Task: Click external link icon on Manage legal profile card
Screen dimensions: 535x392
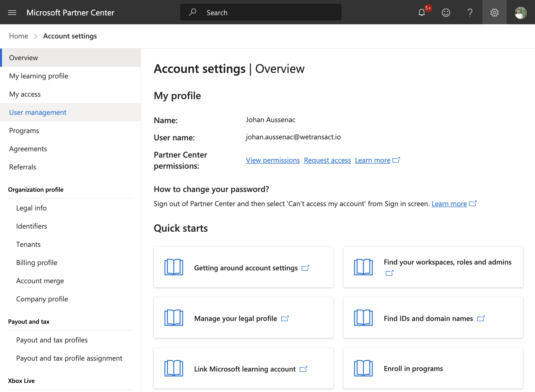Action: click(285, 318)
